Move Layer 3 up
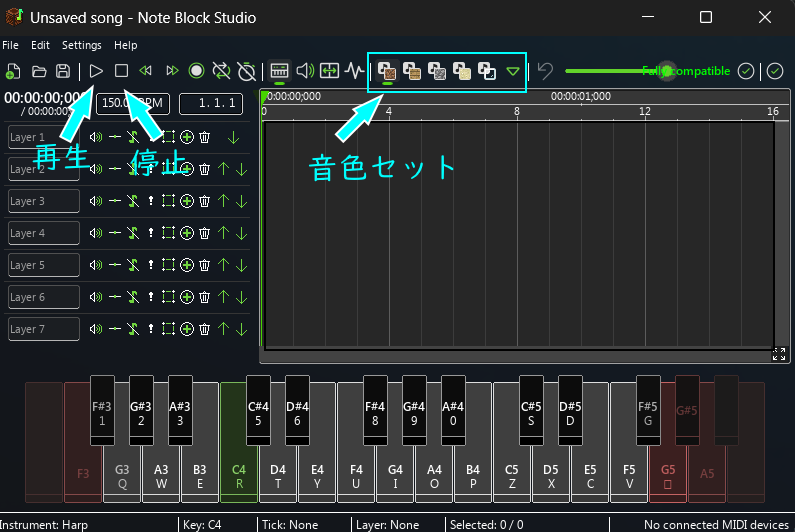The width and height of the screenshot is (795, 532). pyautogui.click(x=224, y=201)
